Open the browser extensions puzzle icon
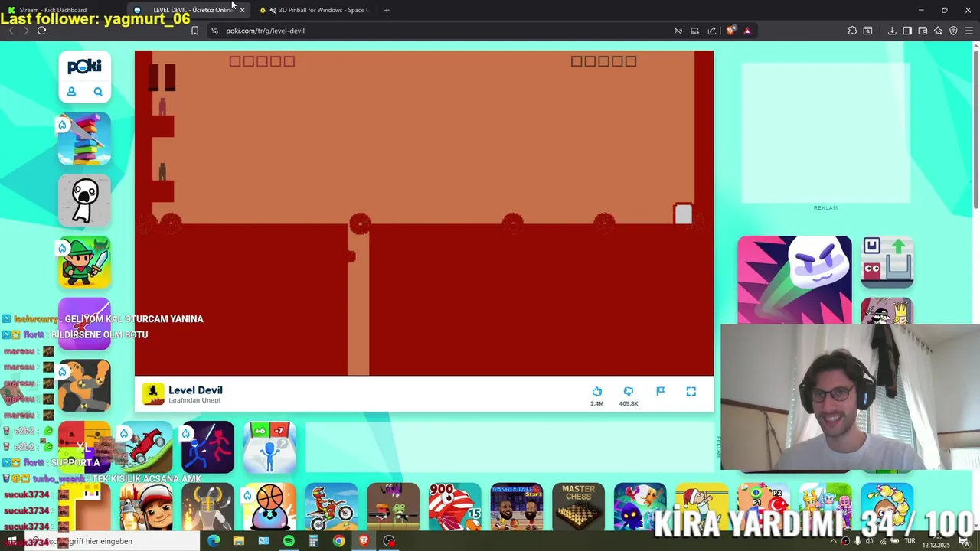Viewport: 980px width, 551px height. [x=852, y=31]
